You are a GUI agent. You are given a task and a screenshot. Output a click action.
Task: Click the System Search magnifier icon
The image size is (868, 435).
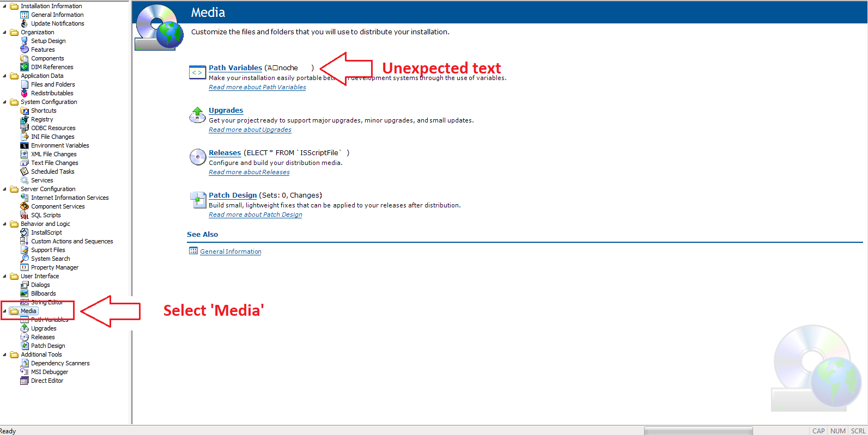tap(25, 259)
